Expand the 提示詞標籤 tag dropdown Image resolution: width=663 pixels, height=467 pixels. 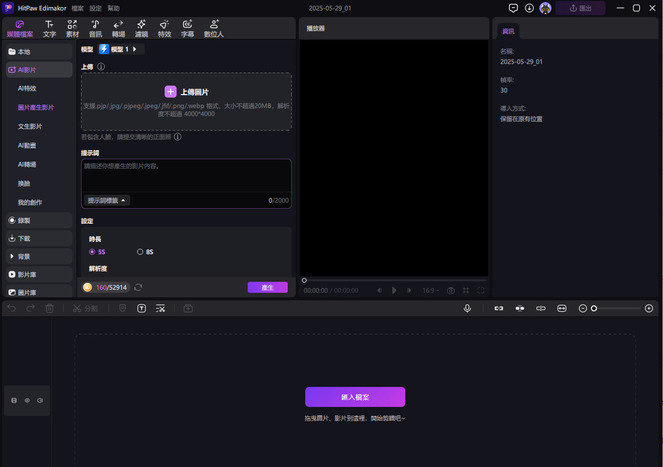(107, 201)
